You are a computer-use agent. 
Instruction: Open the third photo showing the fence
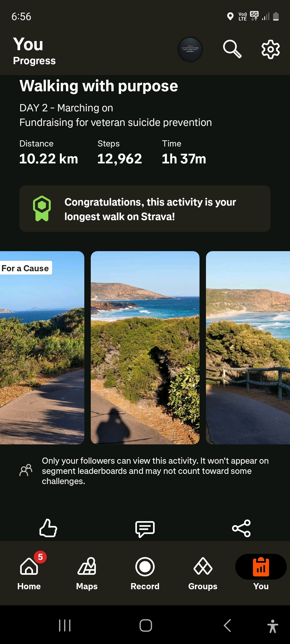point(248,347)
